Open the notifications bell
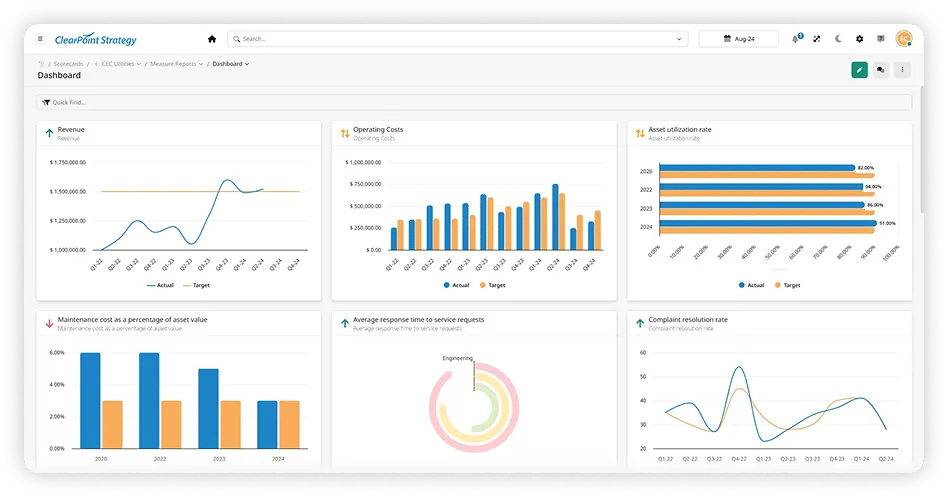This screenshot has width=948, height=497. 796,39
